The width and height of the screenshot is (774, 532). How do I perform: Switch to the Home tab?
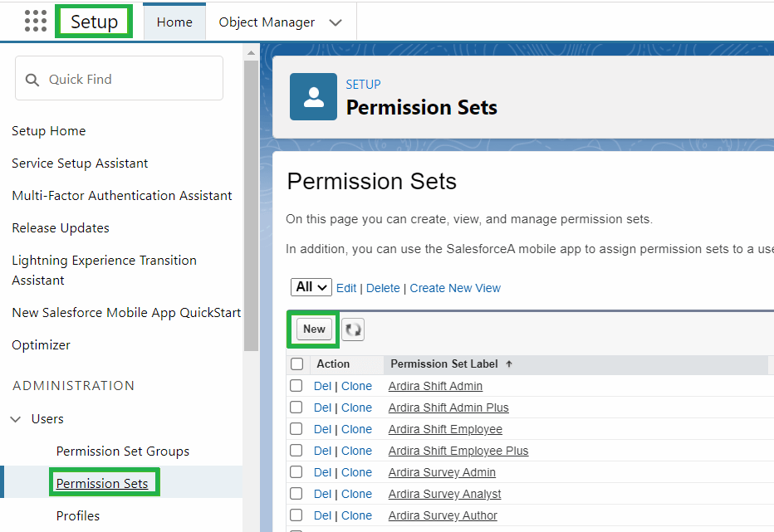[174, 21]
